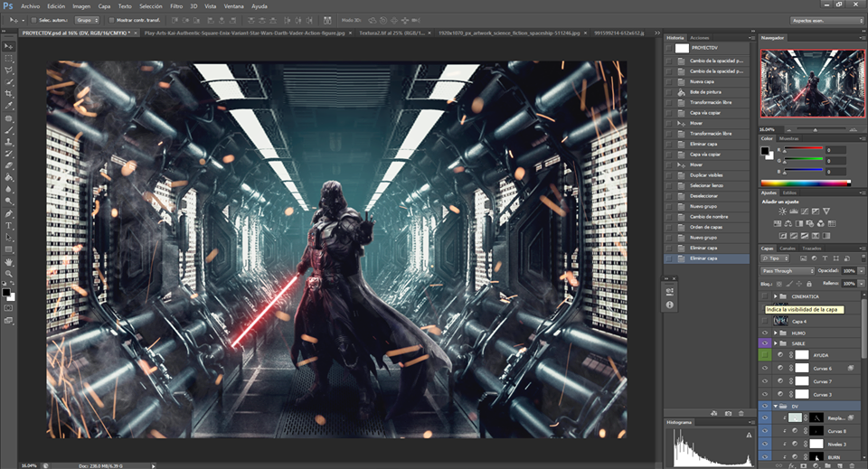The height and width of the screenshot is (469, 868).
Task: Select the Move tool in the toolbox
Action: pyautogui.click(x=9, y=45)
